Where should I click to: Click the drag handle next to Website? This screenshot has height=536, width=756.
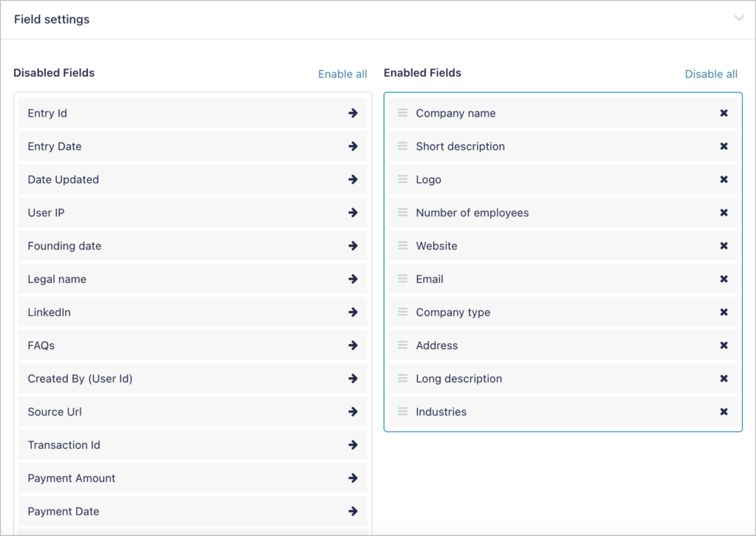coord(402,246)
